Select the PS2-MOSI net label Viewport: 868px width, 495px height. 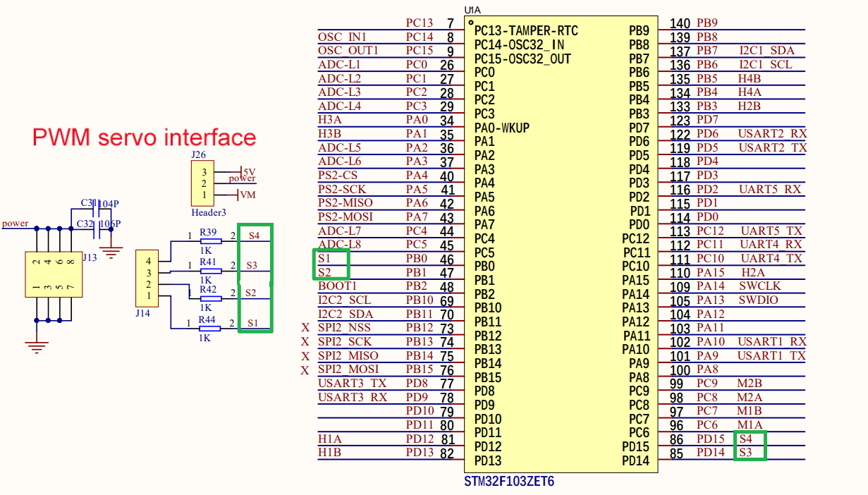(346, 217)
